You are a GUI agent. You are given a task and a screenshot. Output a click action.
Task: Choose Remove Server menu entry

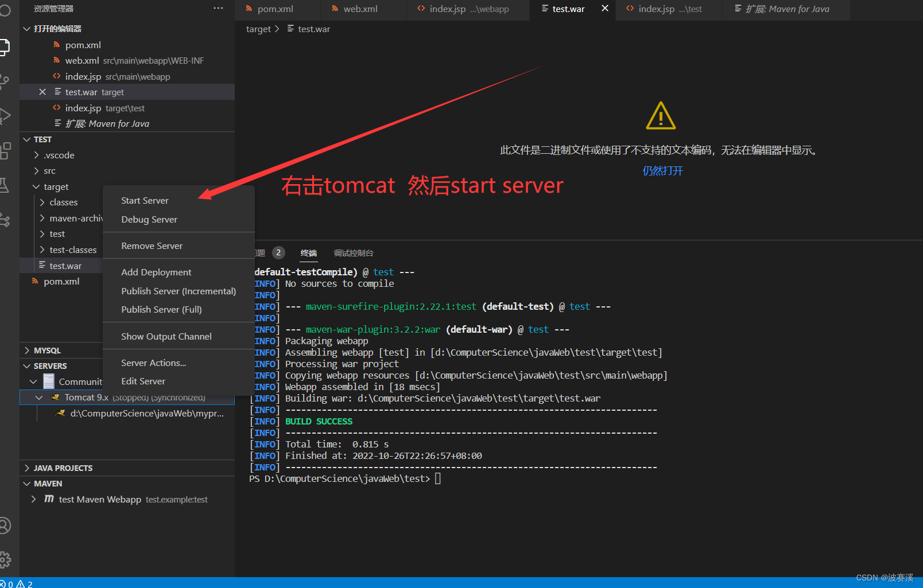(x=179, y=246)
